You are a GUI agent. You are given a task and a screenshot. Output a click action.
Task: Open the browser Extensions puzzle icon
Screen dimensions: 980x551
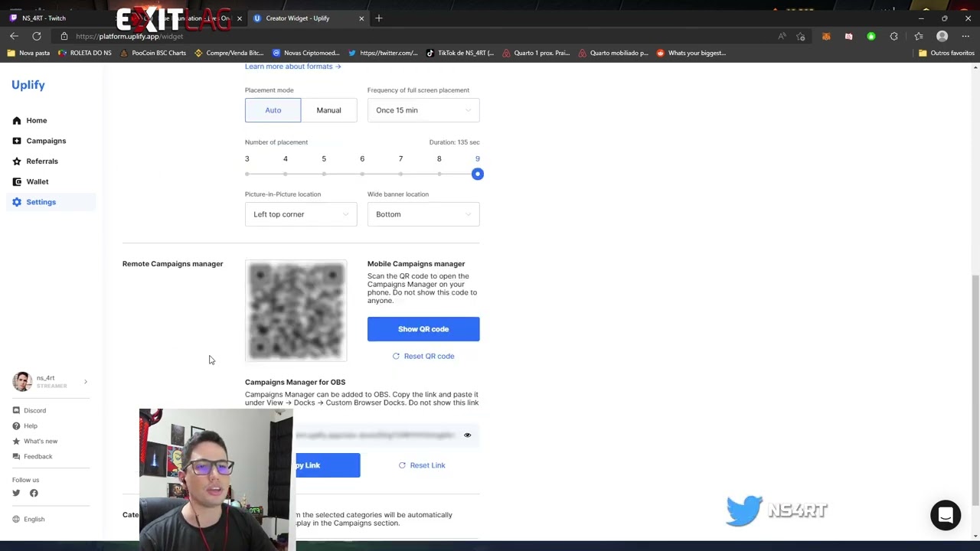point(893,36)
